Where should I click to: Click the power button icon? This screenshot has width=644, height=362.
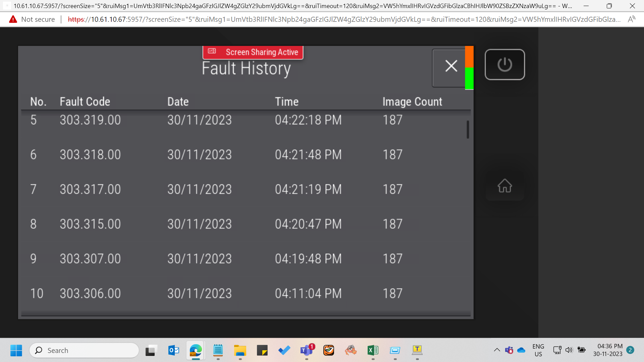pos(504,65)
